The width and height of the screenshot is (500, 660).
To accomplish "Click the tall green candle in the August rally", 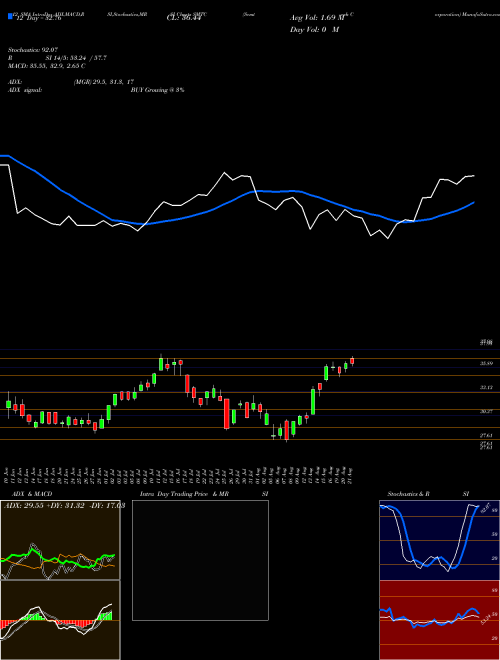I will pos(313,402).
